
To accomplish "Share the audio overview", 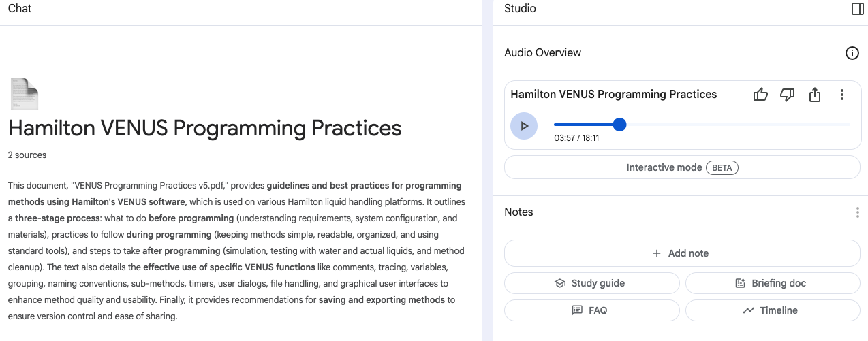I will tap(815, 95).
